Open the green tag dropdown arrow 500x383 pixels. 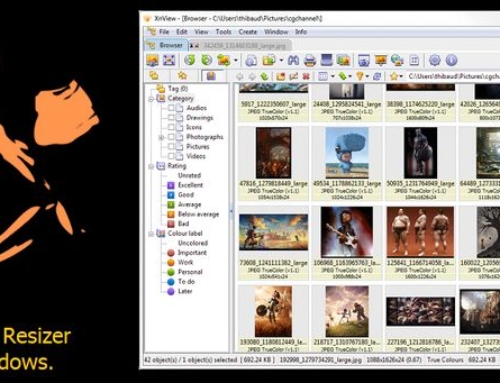(x=350, y=76)
